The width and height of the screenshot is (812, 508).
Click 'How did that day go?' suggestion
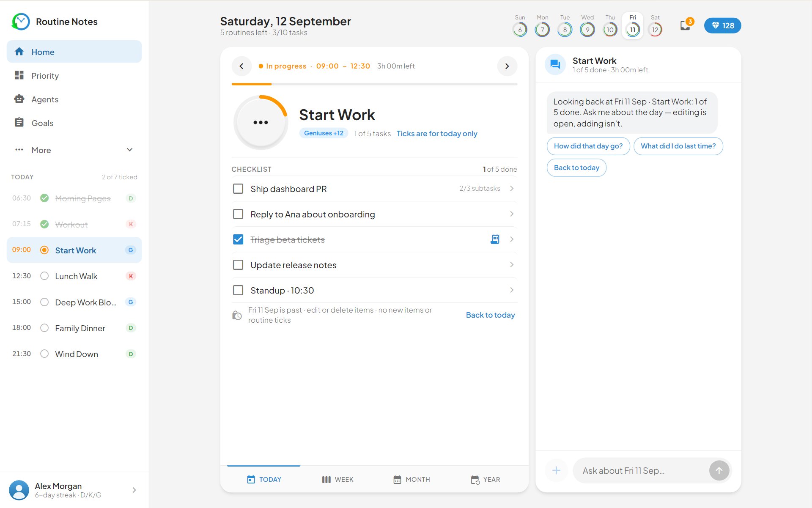[x=588, y=146]
